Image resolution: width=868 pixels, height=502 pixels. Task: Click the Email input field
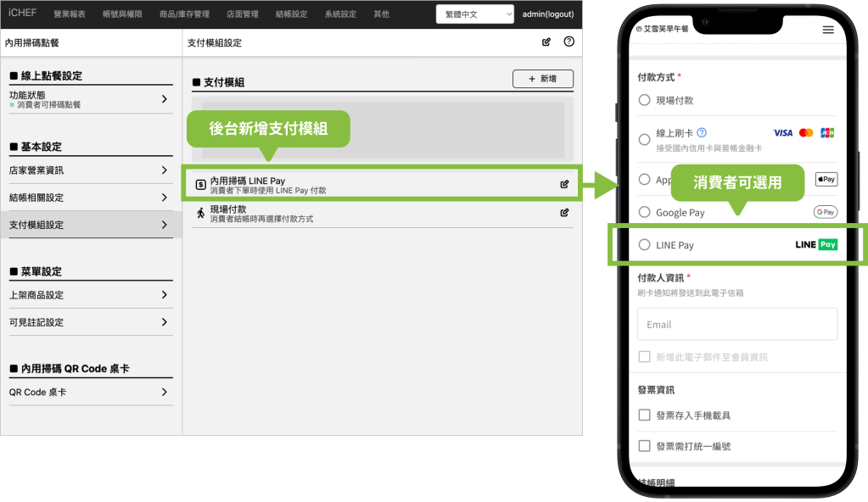[736, 324]
